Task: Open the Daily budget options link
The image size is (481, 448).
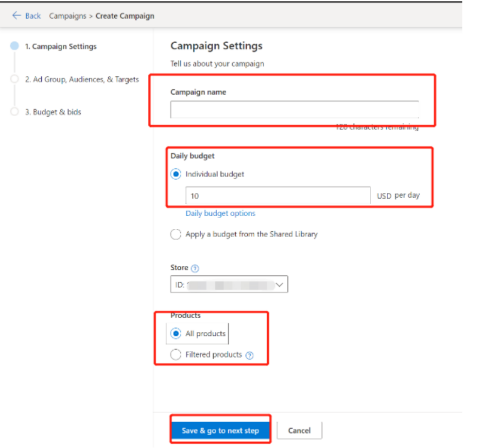Action: tap(220, 214)
